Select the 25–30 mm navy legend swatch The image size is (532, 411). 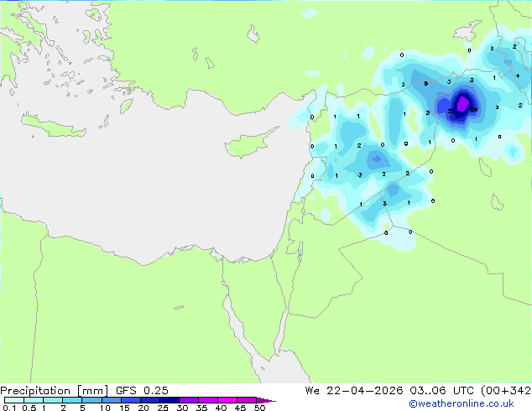coord(169,400)
